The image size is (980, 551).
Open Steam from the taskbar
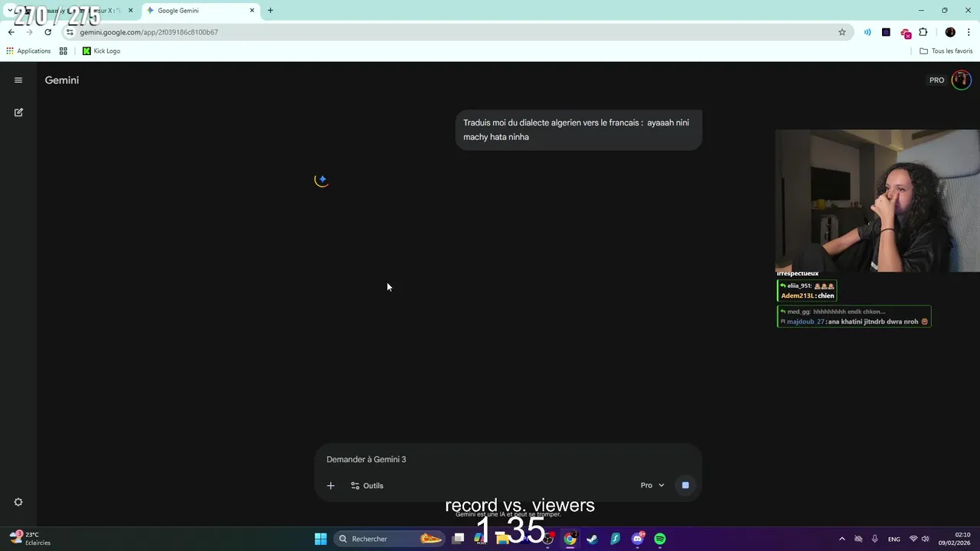[x=592, y=539]
